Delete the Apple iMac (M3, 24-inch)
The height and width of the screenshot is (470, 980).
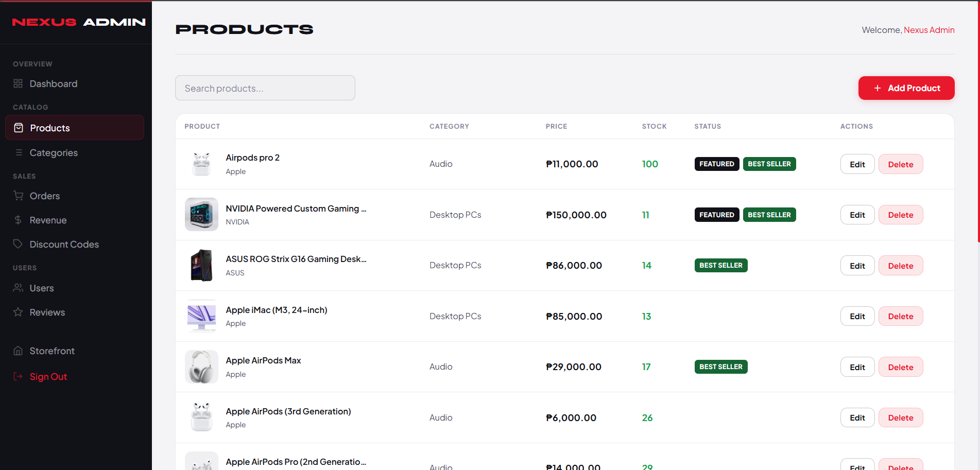coord(901,316)
